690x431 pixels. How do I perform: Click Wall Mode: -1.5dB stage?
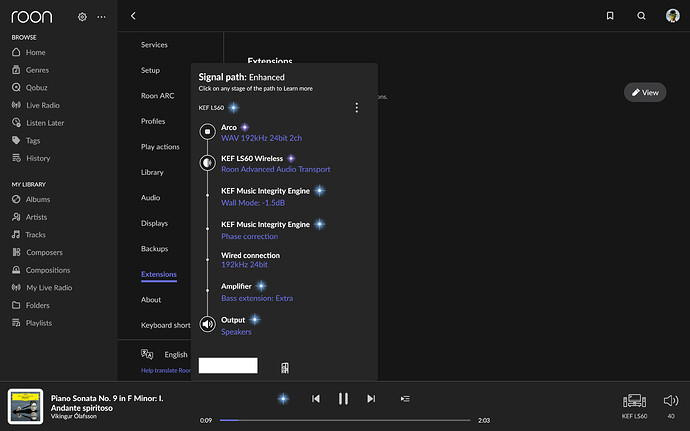tap(253, 203)
